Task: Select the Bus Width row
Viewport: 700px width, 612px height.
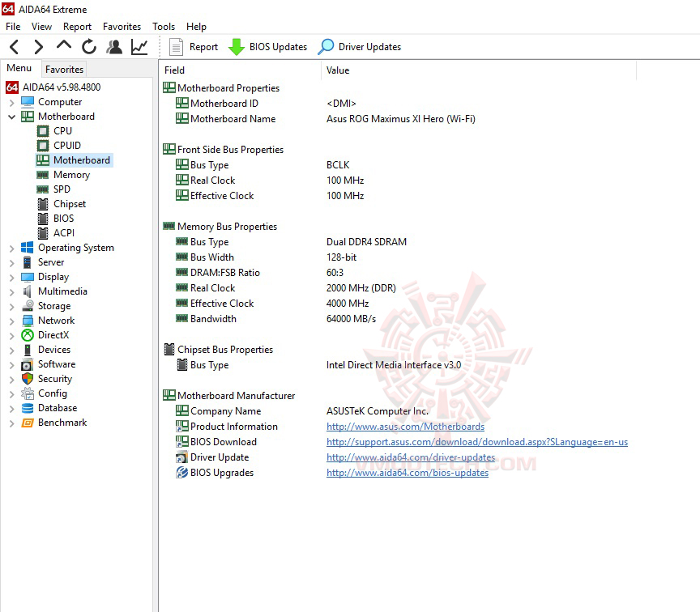Action: click(266, 257)
